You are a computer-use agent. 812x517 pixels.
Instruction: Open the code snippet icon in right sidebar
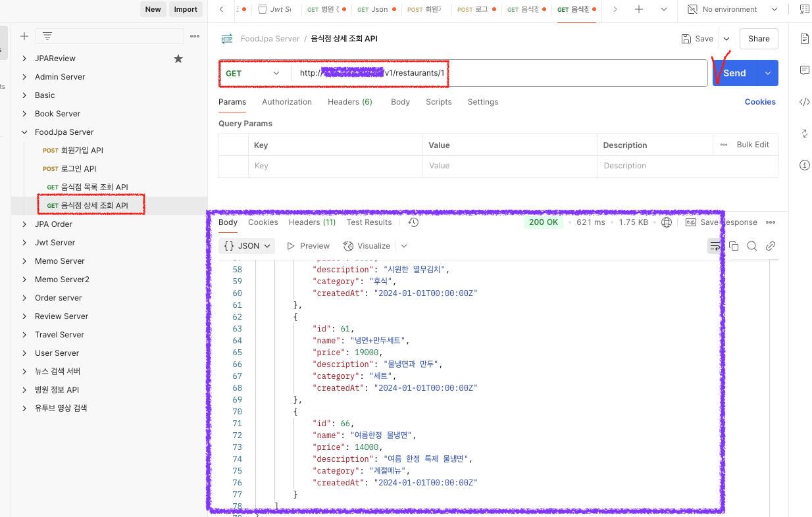pos(804,102)
